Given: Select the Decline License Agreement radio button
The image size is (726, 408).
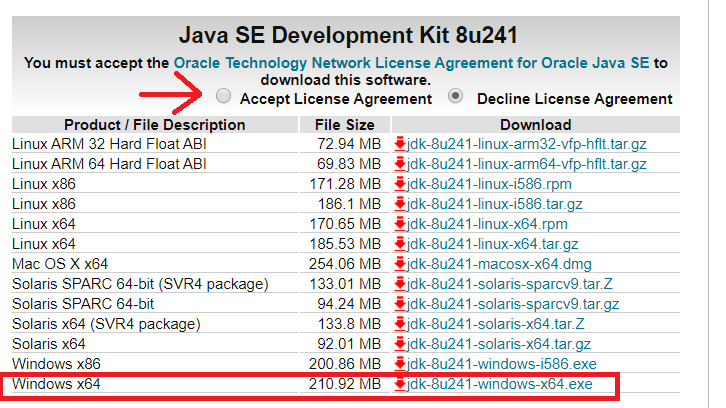Looking at the screenshot, I should click(456, 98).
